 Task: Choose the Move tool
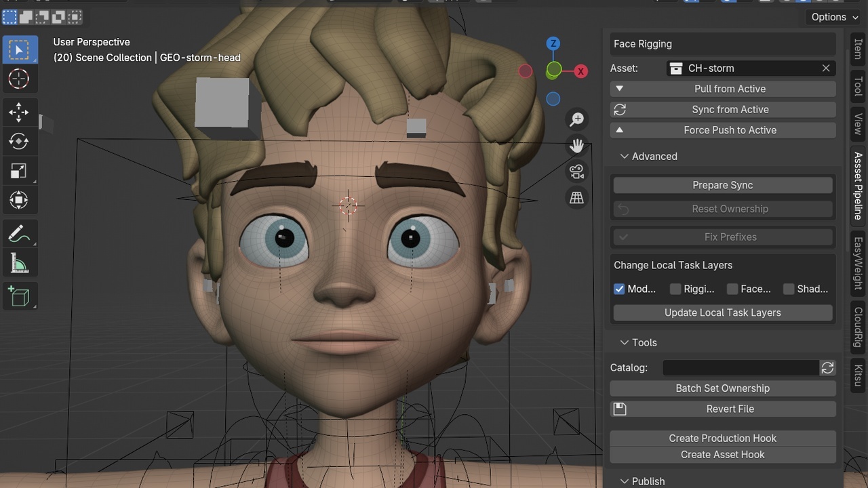coord(19,113)
